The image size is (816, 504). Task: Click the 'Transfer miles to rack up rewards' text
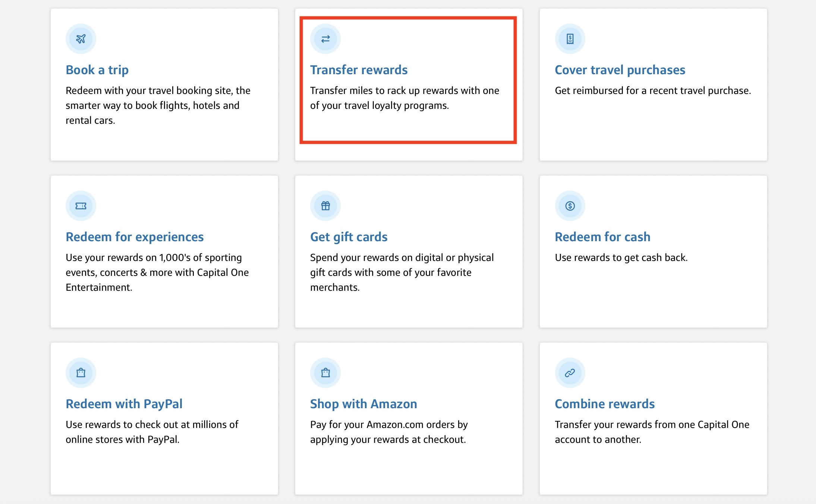click(404, 98)
